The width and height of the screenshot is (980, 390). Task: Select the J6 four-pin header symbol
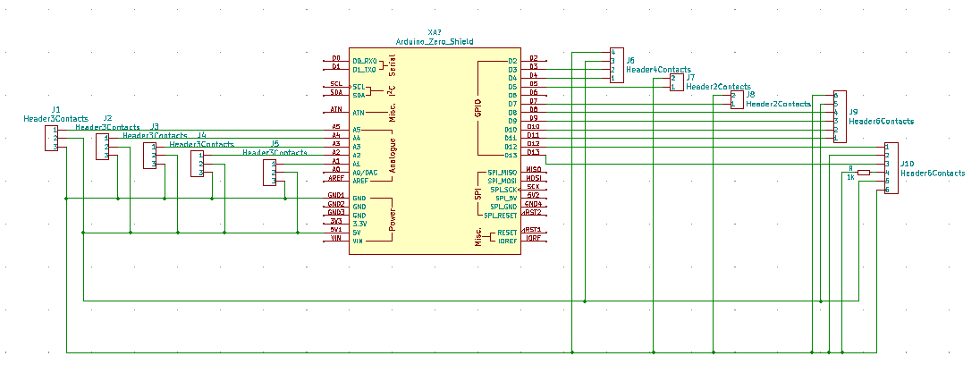616,65
